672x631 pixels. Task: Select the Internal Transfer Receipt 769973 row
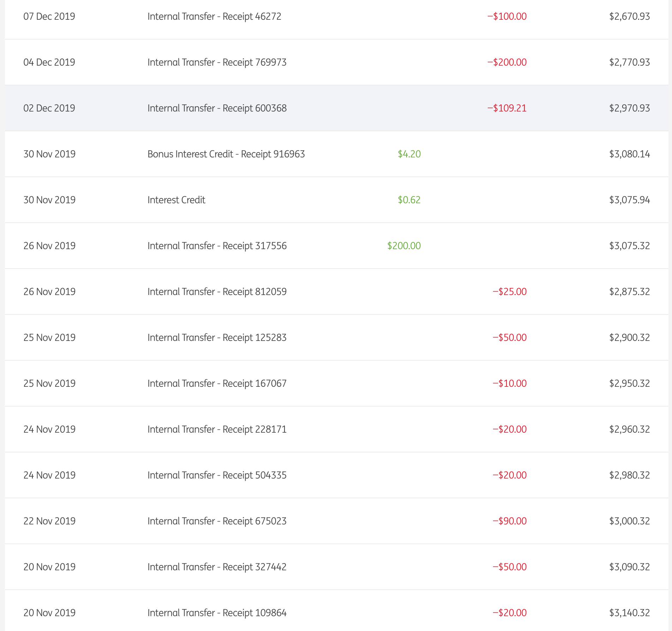pos(217,62)
